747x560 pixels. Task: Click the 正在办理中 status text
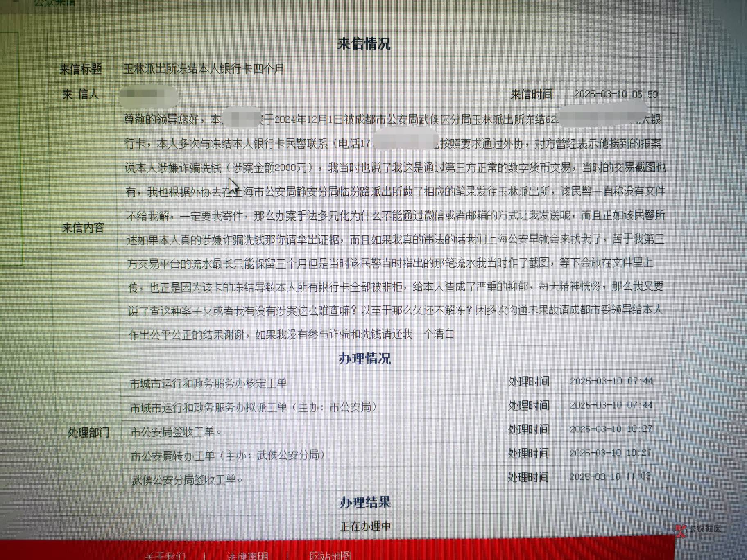365,526
